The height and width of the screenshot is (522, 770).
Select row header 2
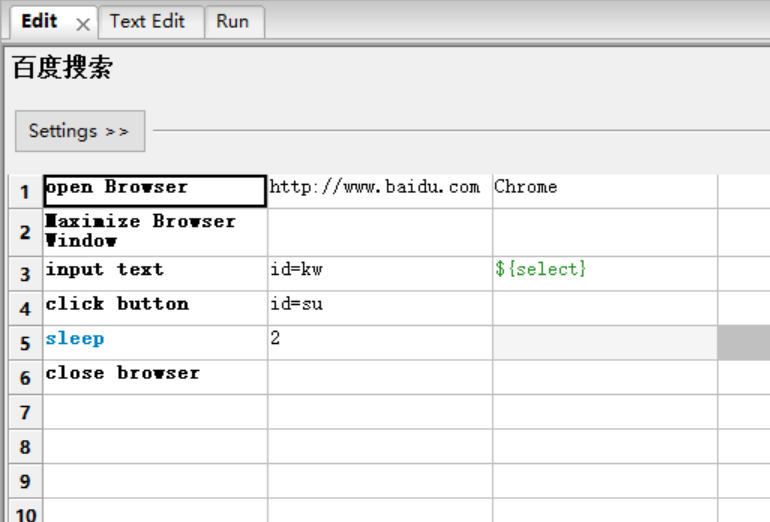pos(26,232)
